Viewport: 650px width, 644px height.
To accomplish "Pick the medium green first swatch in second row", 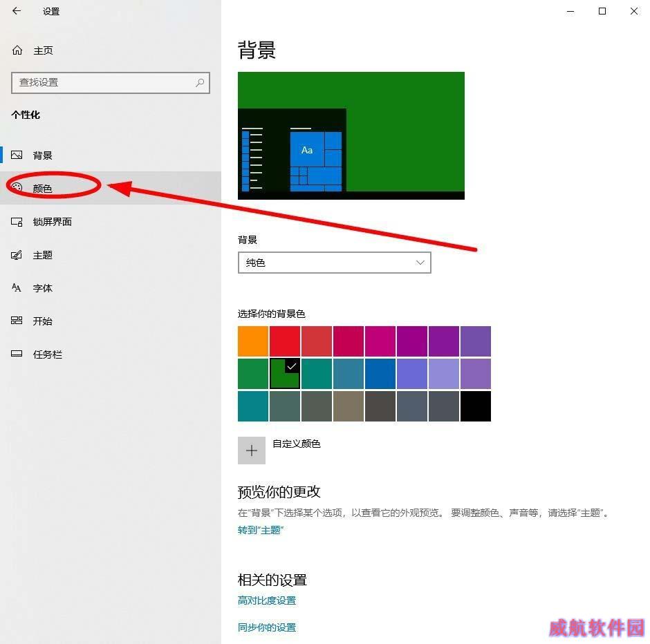I will click(x=253, y=374).
